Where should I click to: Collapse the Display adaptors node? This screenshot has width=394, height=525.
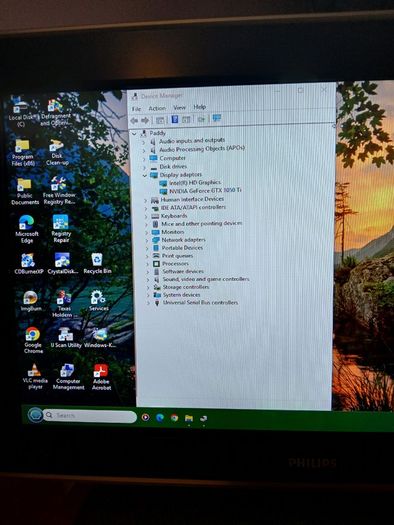point(145,175)
